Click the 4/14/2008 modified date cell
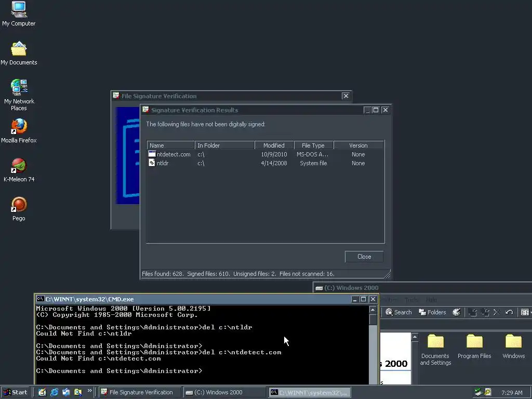The height and width of the screenshot is (399, 532). click(274, 163)
